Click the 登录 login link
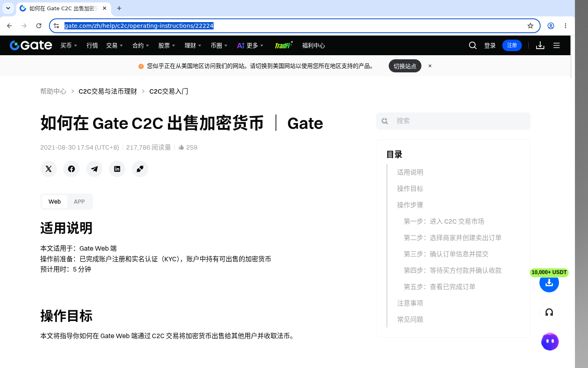 pos(490,45)
